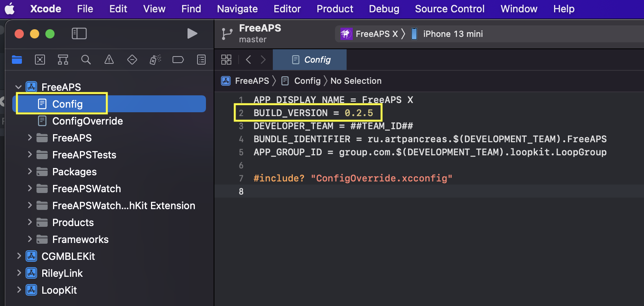This screenshot has width=644, height=306.
Task: Click the ##TEAM_ID## developer team value
Action: pyautogui.click(x=382, y=126)
